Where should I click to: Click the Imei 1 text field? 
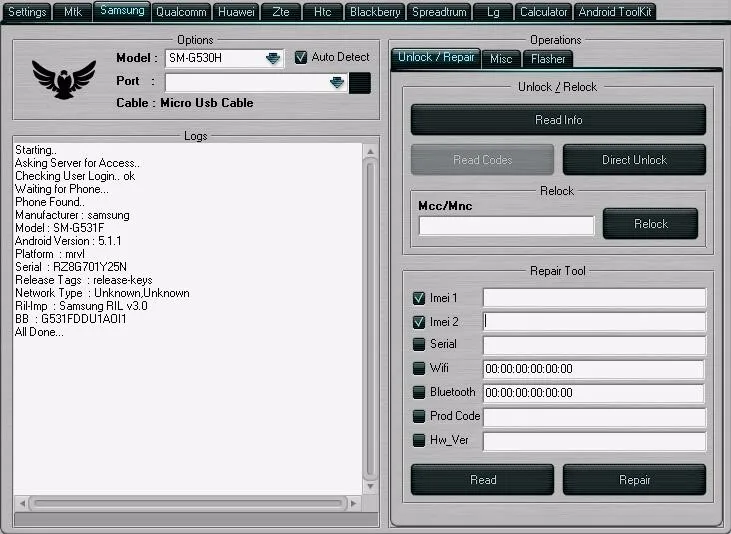594,298
